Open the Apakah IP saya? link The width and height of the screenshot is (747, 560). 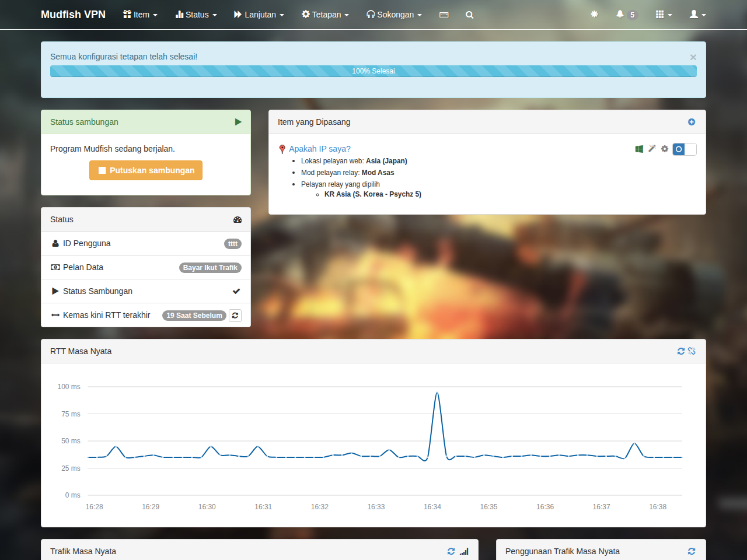(320, 149)
